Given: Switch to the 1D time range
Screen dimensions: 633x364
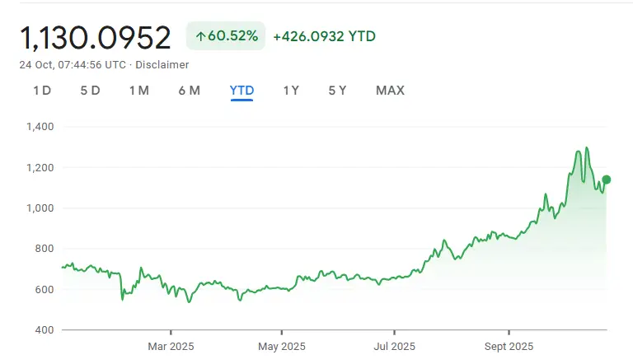Looking at the screenshot, I should [x=42, y=91].
